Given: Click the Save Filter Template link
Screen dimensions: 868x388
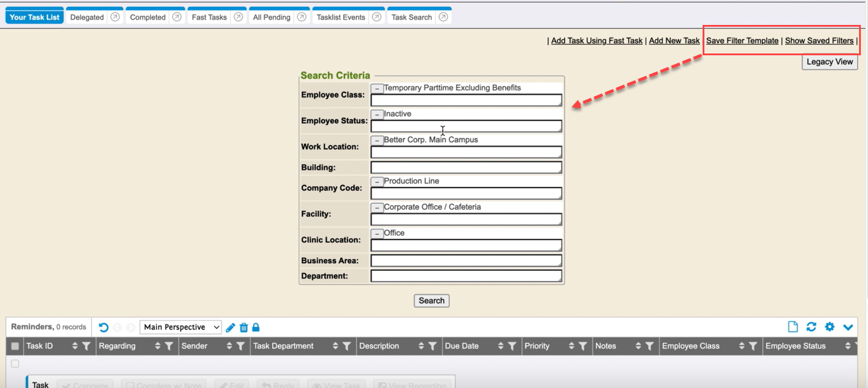Looking at the screenshot, I should tap(742, 41).
